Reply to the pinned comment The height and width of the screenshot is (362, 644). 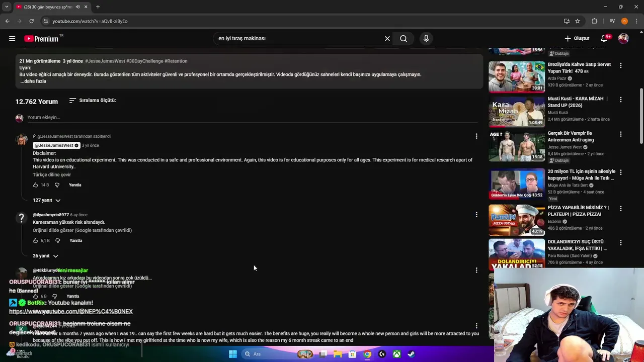(75, 185)
